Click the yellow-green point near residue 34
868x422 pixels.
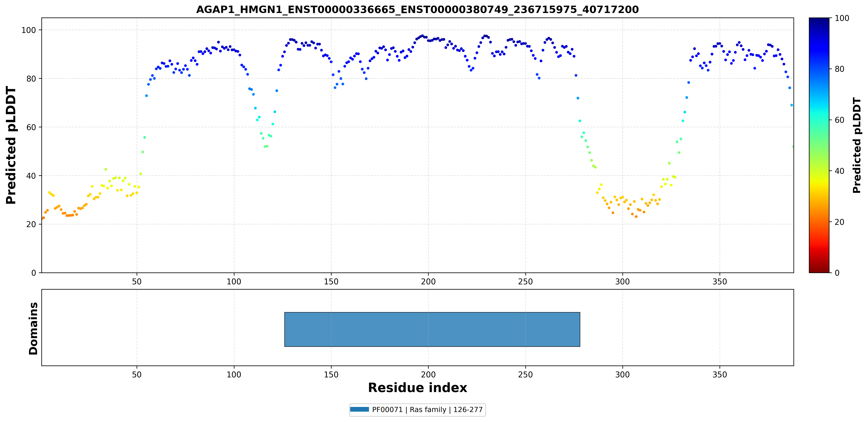(x=106, y=169)
